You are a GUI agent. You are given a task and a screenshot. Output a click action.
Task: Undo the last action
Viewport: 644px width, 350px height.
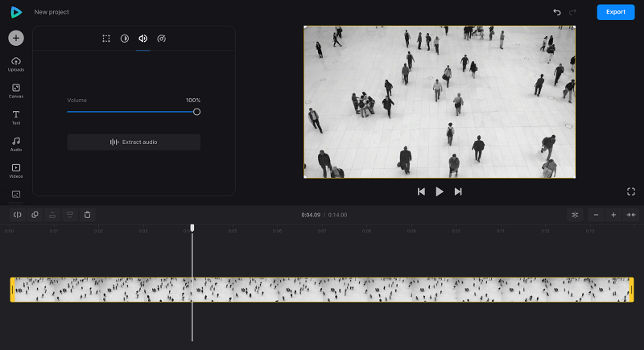(x=557, y=12)
